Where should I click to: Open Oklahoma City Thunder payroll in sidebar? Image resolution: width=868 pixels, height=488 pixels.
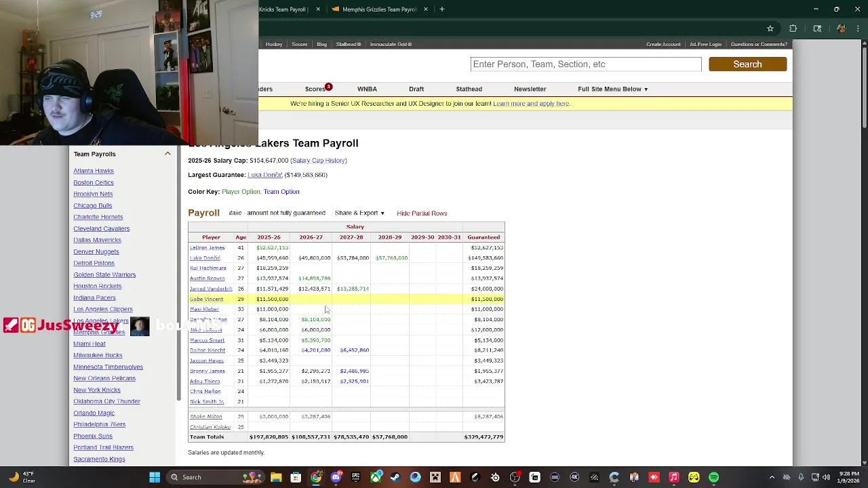click(106, 401)
